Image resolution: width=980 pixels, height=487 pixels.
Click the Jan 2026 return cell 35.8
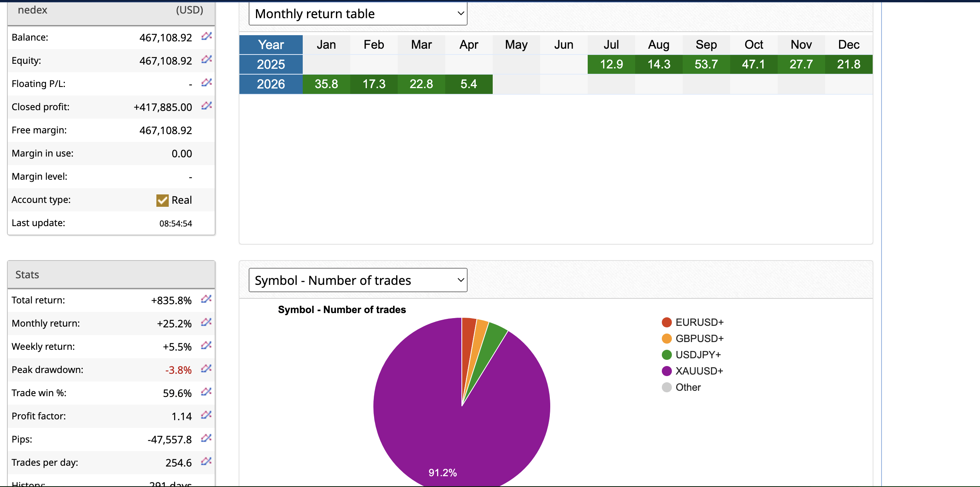click(326, 84)
